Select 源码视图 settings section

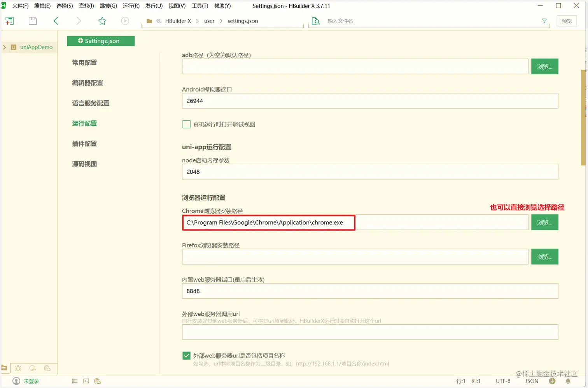tap(84, 164)
